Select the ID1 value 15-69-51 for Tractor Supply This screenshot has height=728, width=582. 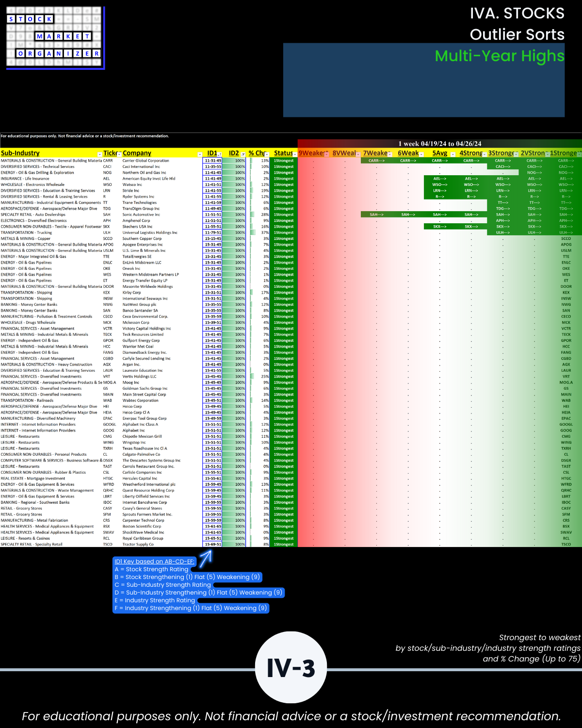pyautogui.click(x=212, y=544)
